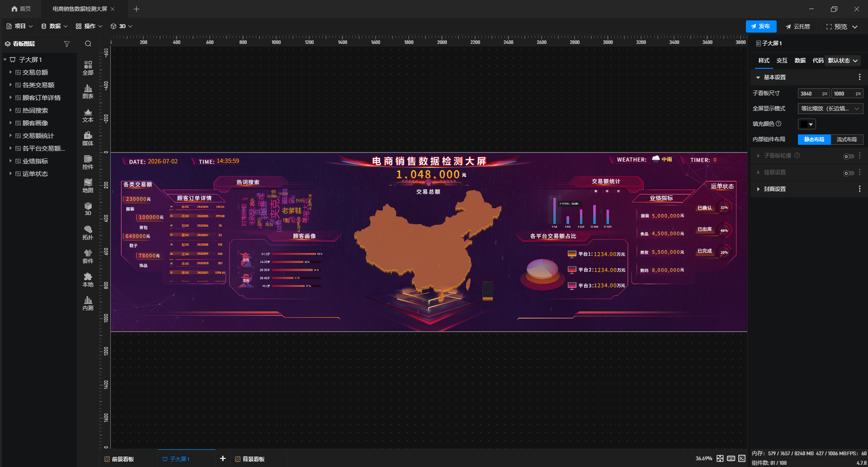Open 封面设置 more options menu

[x=859, y=189]
